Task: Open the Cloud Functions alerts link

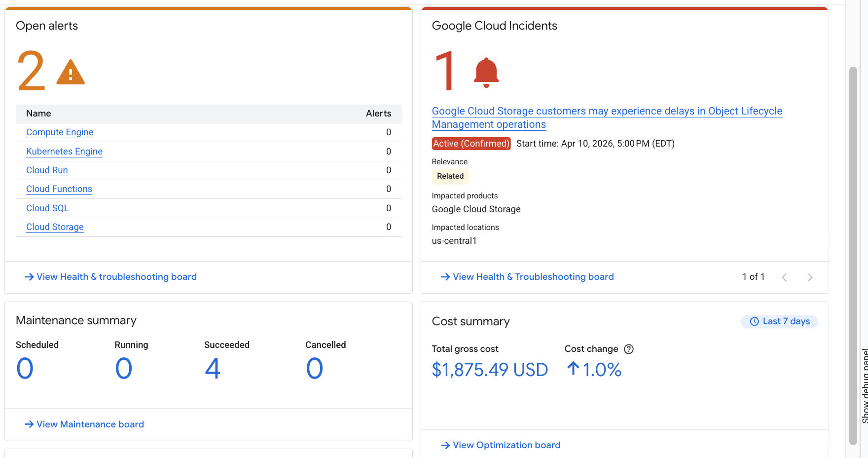Action: [x=59, y=189]
